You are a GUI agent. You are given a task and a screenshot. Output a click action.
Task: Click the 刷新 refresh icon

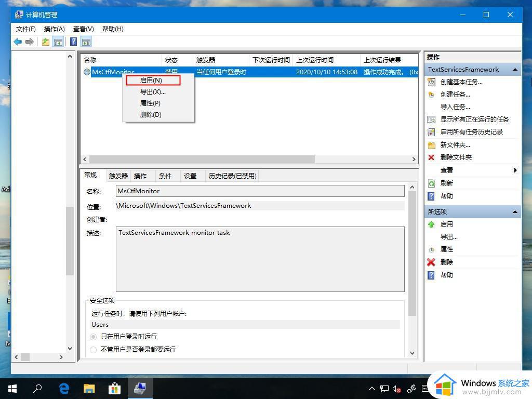431,183
